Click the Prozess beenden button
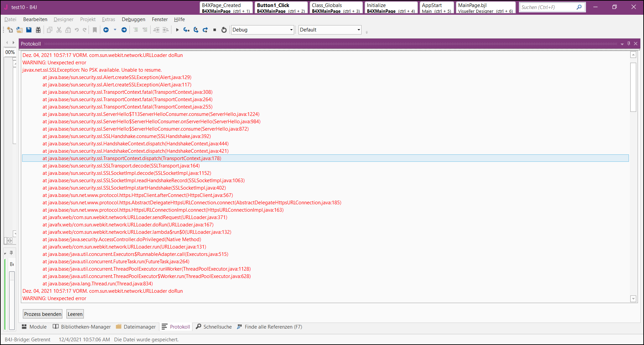This screenshot has height=345, width=644. 43,314
